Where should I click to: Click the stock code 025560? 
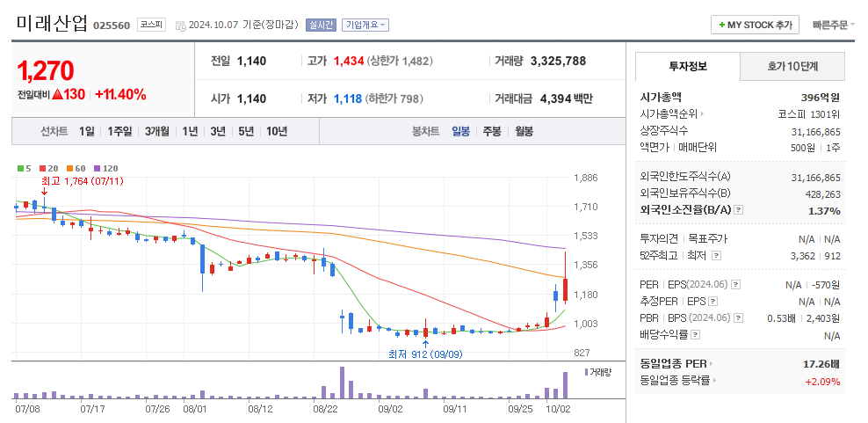pos(112,26)
